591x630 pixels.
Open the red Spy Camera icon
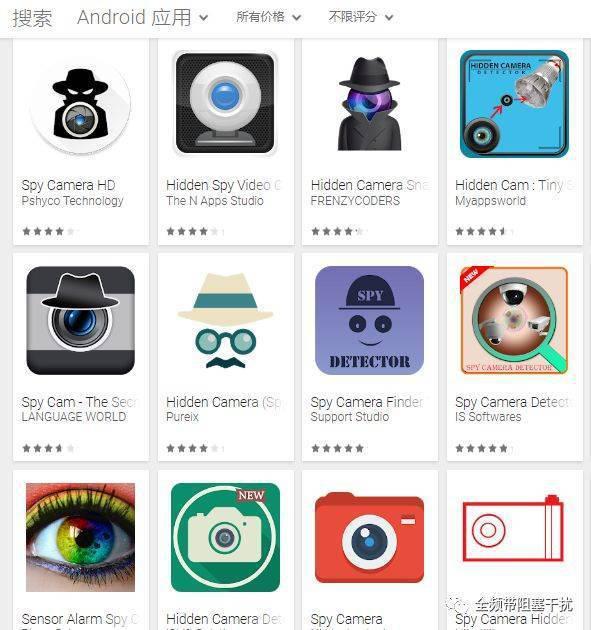[369, 537]
